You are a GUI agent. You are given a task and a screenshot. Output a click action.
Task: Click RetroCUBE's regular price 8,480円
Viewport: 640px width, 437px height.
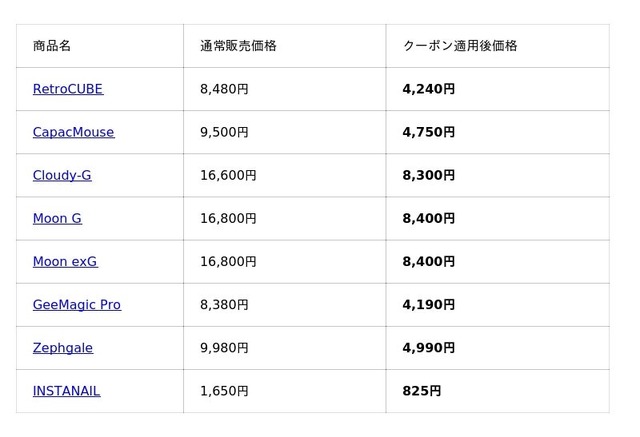[x=224, y=89]
